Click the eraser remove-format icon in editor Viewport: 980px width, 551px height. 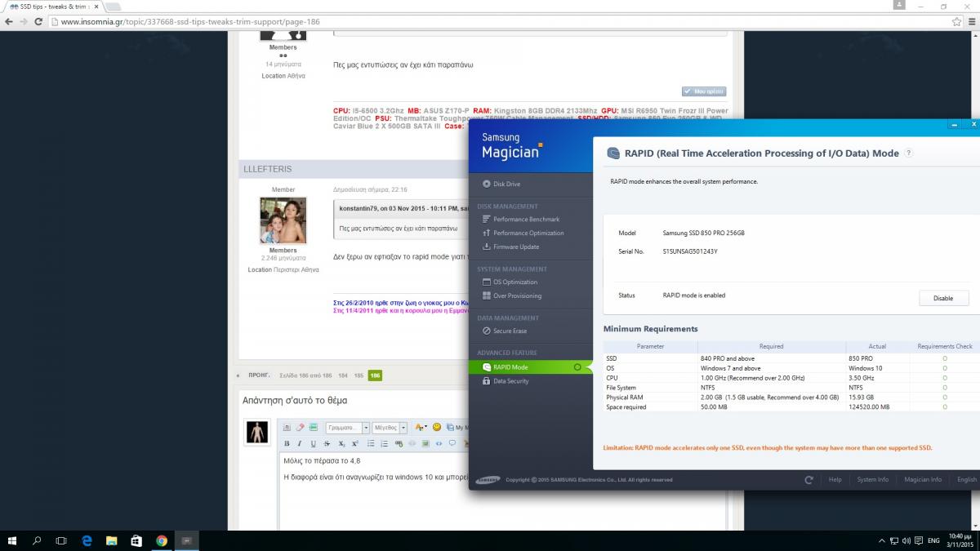300,427
